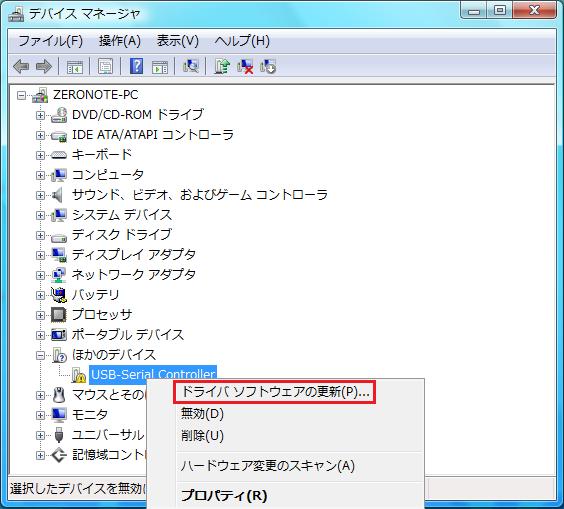Open the 操作(A) menu
Image resolution: width=564 pixels, height=509 pixels.
pos(120,41)
